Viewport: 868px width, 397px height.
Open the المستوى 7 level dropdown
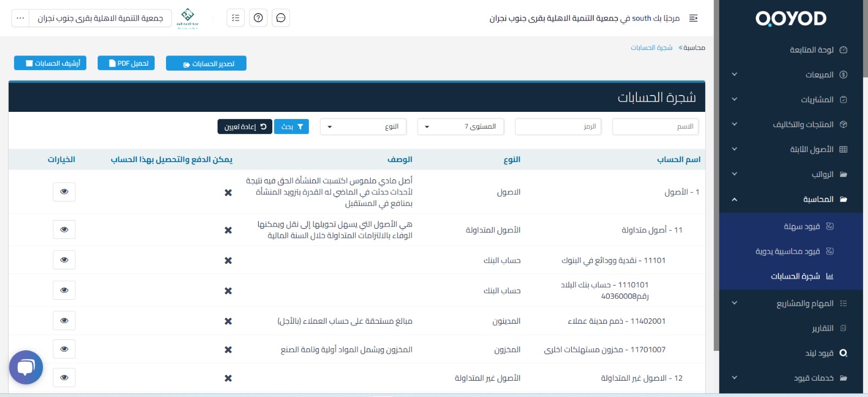pos(461,127)
